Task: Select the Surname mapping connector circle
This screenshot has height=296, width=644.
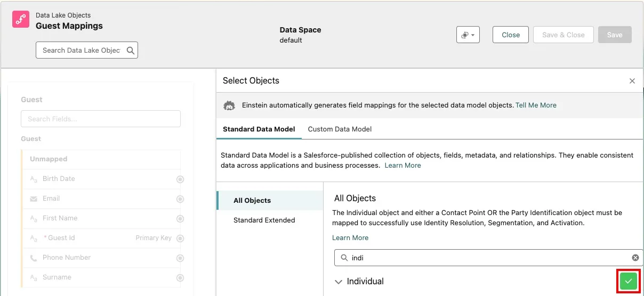Action: tap(180, 278)
